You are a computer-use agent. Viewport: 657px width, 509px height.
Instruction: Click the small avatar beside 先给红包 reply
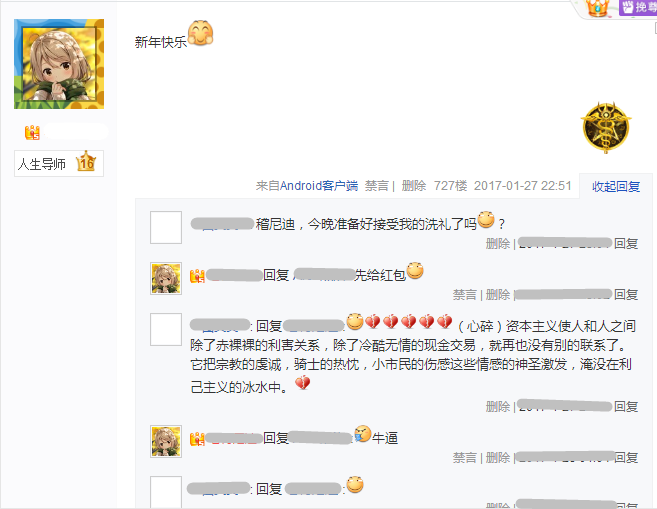click(x=166, y=279)
